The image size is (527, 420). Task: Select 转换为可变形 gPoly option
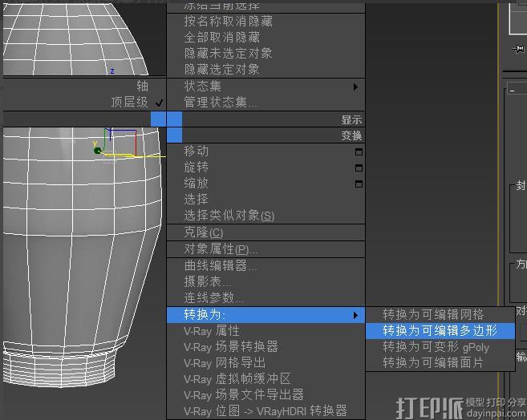point(436,347)
